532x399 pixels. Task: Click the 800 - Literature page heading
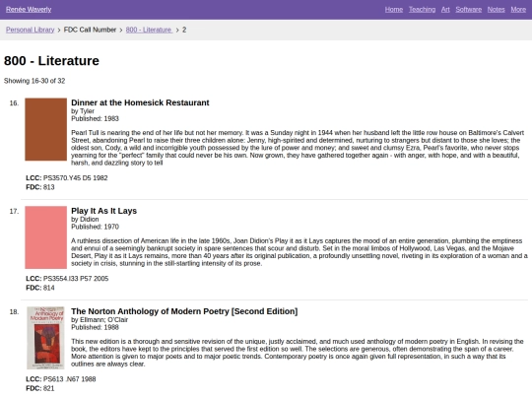(51, 61)
